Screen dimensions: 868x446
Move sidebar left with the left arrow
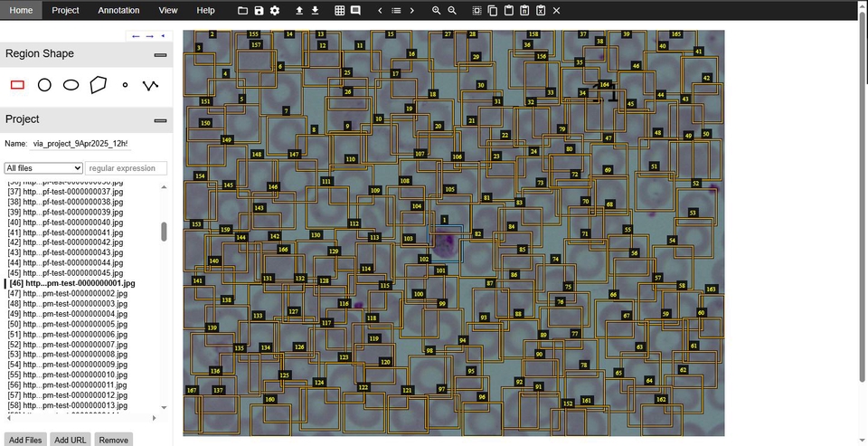[136, 36]
